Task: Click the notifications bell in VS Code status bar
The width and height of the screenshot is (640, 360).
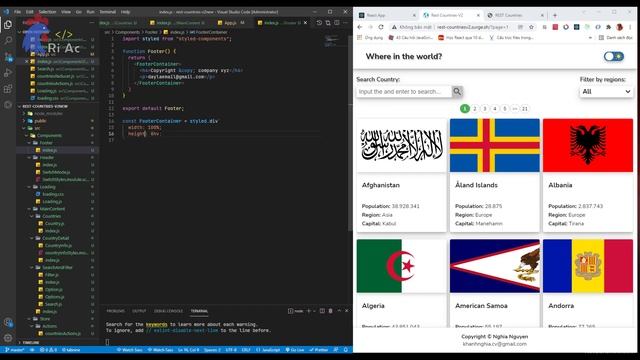Action: [346, 350]
